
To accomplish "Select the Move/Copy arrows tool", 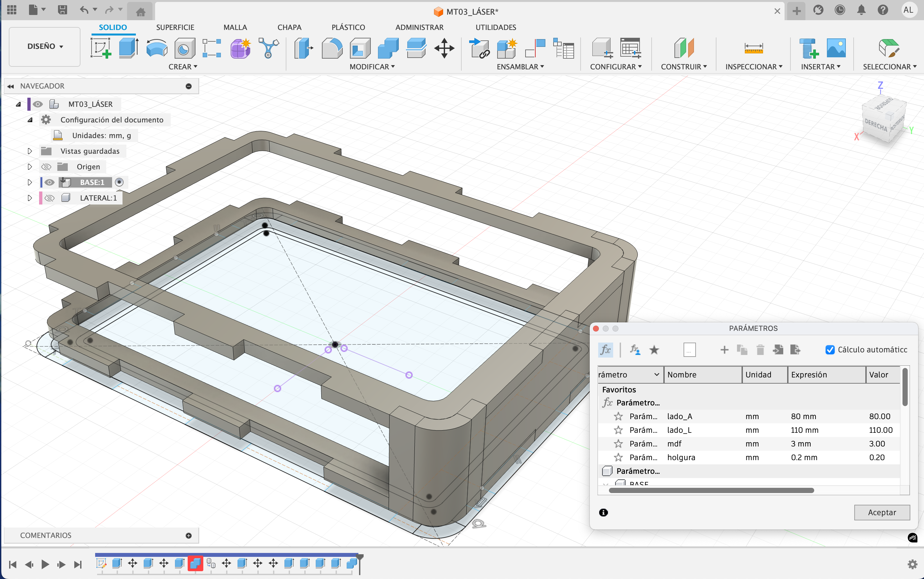I will coord(444,49).
